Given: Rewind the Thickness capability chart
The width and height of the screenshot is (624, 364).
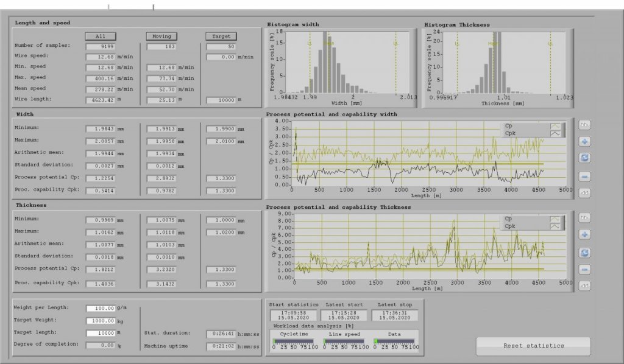Looking at the screenshot, I should [584, 285].
